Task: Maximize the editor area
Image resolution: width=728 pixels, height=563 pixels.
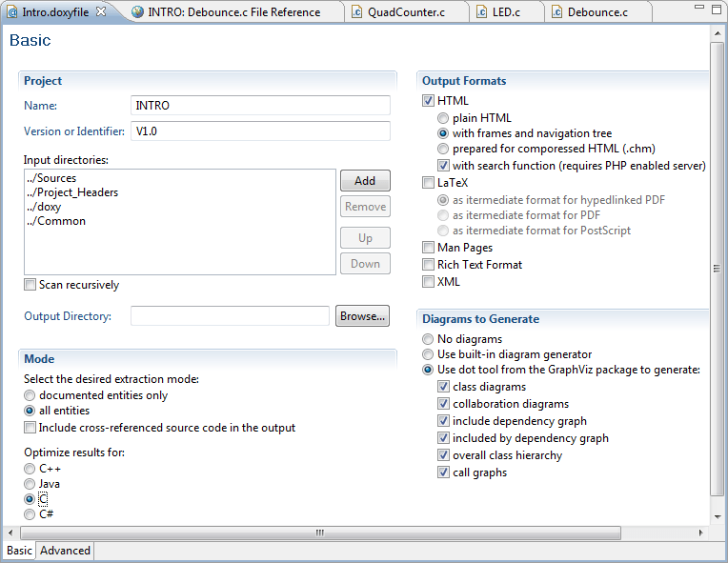Action: point(717,10)
